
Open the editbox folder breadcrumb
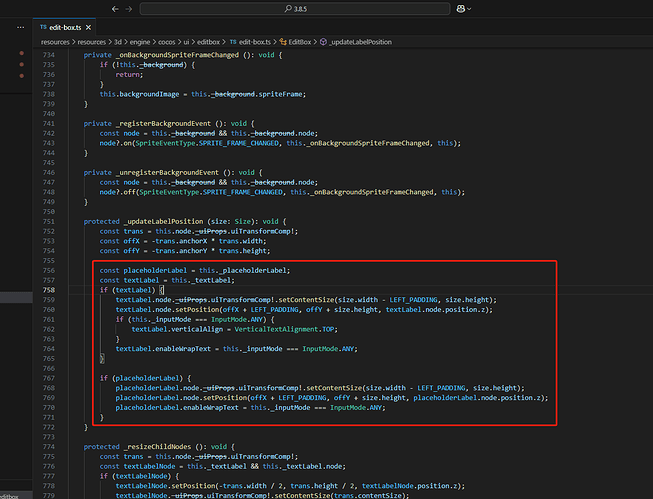[208, 42]
